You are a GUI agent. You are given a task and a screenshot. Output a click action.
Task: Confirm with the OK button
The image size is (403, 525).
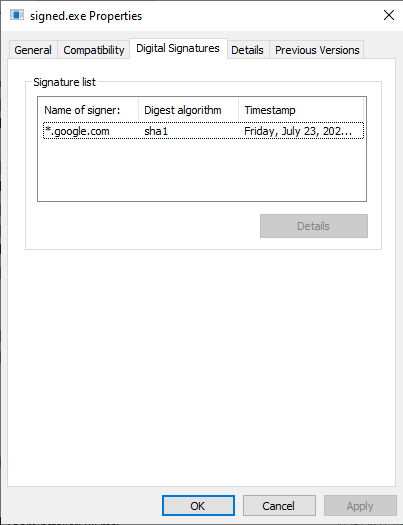(x=198, y=506)
